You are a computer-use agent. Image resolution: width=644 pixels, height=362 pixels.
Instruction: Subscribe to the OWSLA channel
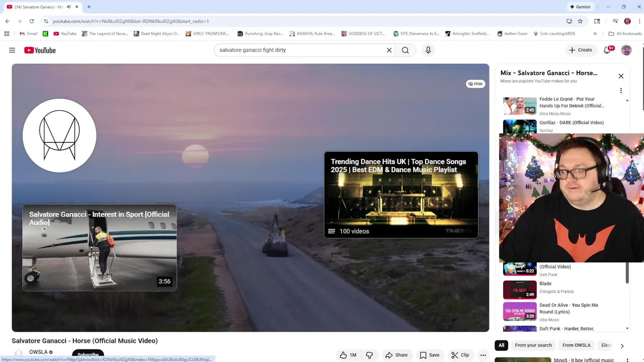[88, 355]
